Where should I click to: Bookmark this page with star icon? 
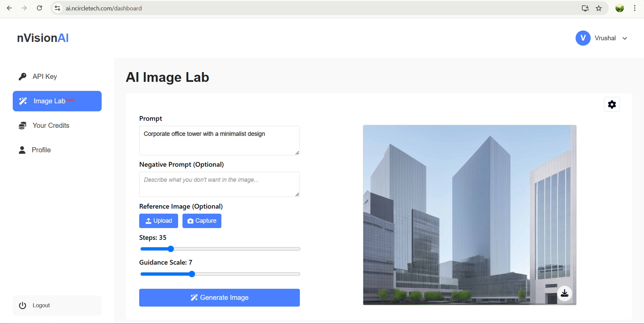click(x=598, y=8)
